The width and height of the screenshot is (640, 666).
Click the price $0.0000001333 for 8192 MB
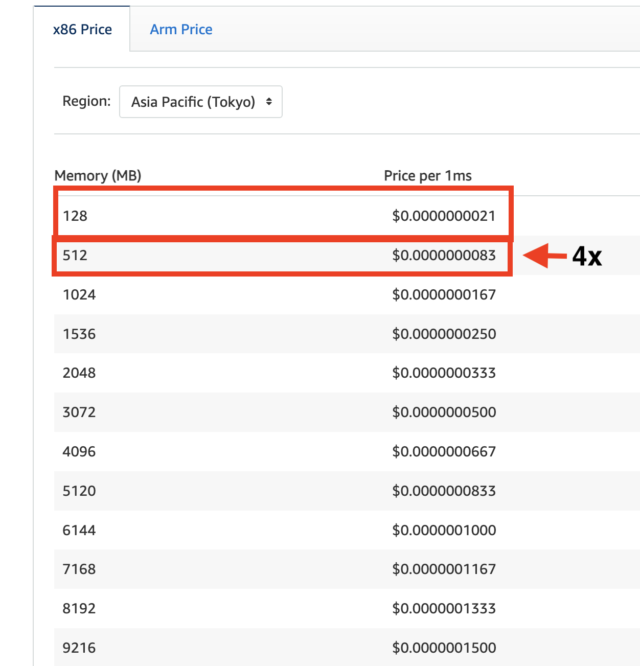point(444,608)
